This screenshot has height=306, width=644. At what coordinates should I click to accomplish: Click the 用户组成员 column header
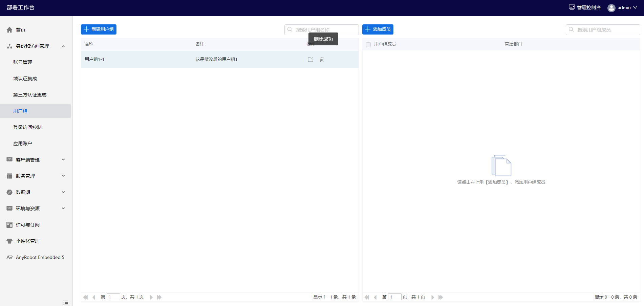385,44
